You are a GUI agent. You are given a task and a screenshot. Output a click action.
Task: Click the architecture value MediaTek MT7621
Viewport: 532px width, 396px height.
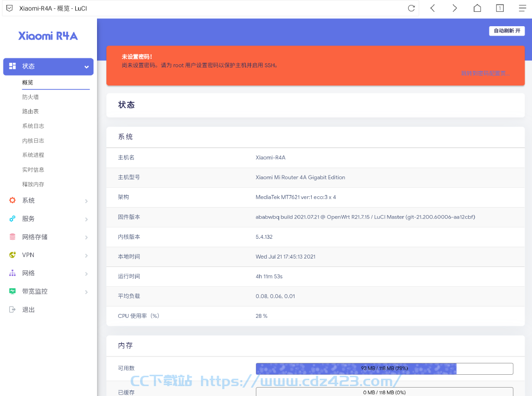point(296,197)
